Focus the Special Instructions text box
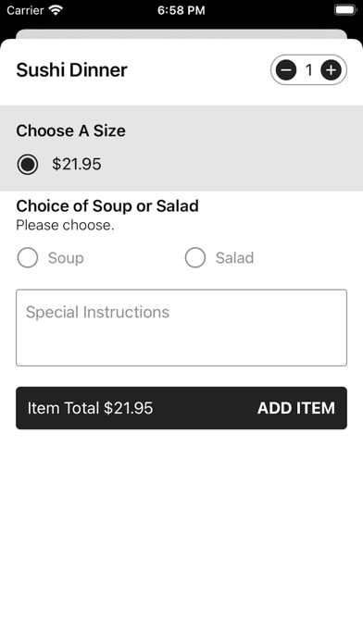Screen dimensions: 363x644 point(181,328)
